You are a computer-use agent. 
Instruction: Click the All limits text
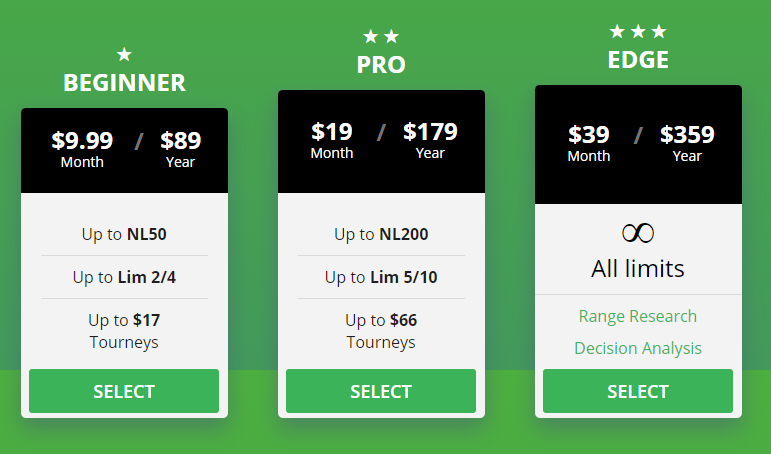638,269
